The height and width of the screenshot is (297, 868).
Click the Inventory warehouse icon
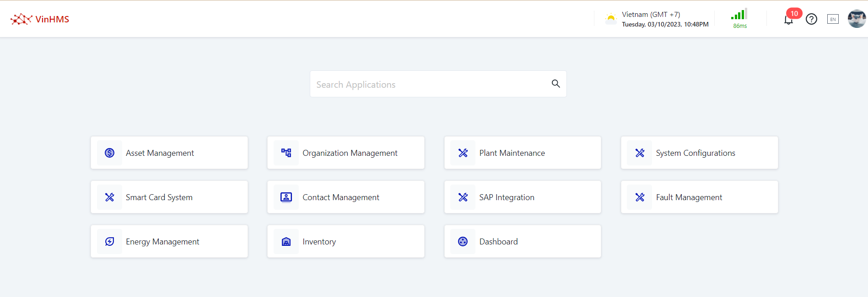286,242
